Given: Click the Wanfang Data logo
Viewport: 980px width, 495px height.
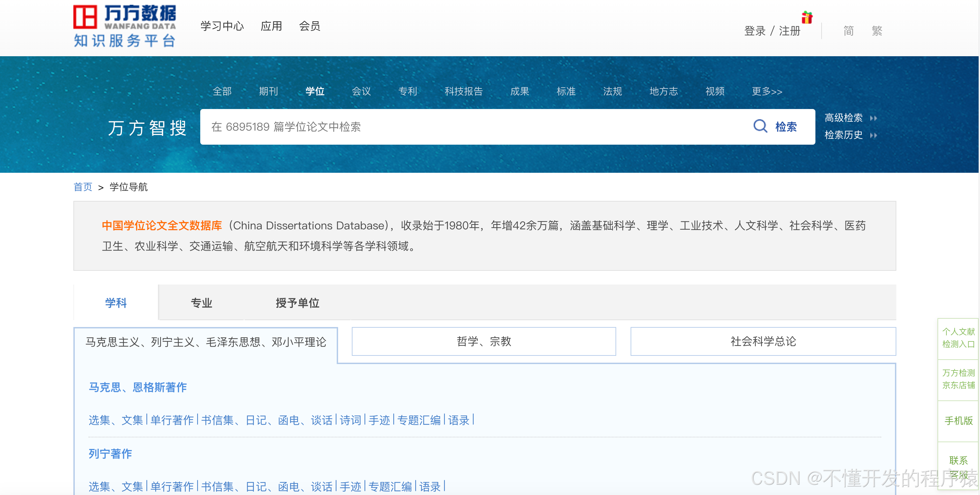Looking at the screenshot, I should pyautogui.click(x=124, y=26).
